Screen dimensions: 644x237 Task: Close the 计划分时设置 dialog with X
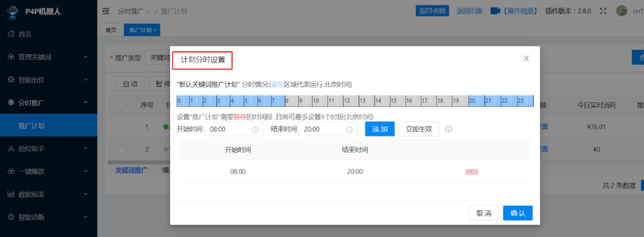click(526, 58)
